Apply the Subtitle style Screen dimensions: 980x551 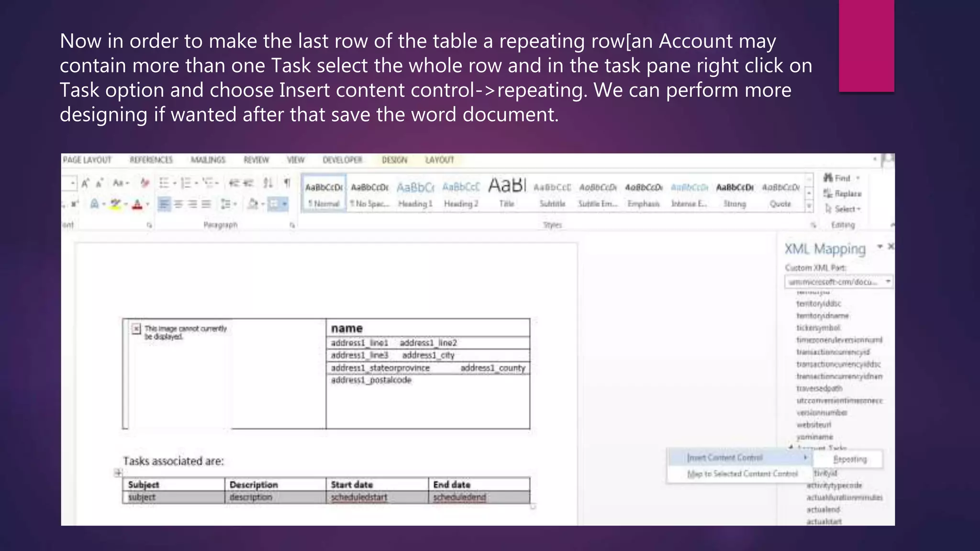point(552,194)
